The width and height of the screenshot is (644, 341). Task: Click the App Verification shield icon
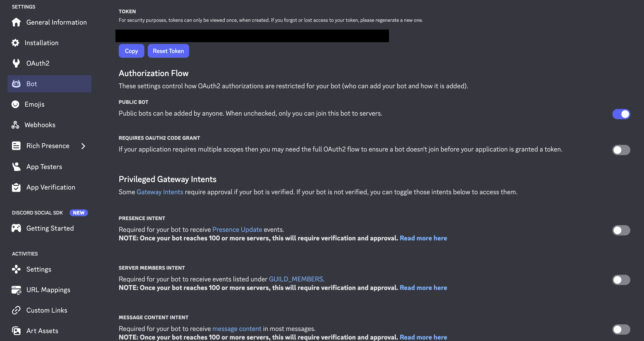click(16, 187)
